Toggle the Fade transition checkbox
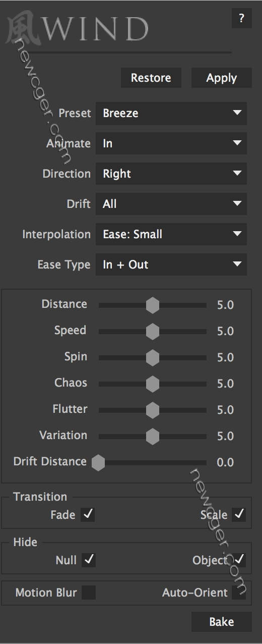262x644 pixels. pos(88,515)
